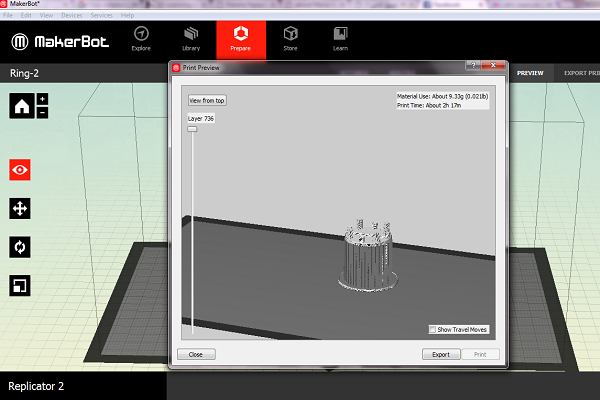Viewport: 600px width, 400px height.
Task: Open the Learn section
Action: [340, 39]
